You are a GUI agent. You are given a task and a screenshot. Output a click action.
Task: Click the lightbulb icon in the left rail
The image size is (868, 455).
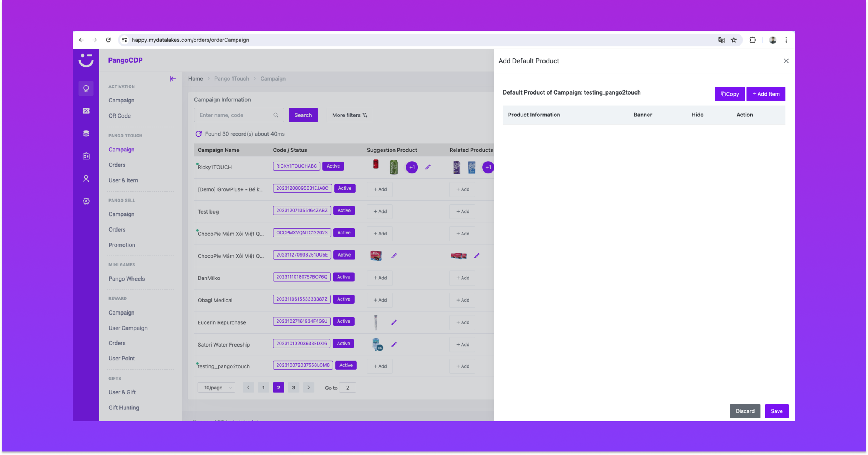(x=86, y=89)
